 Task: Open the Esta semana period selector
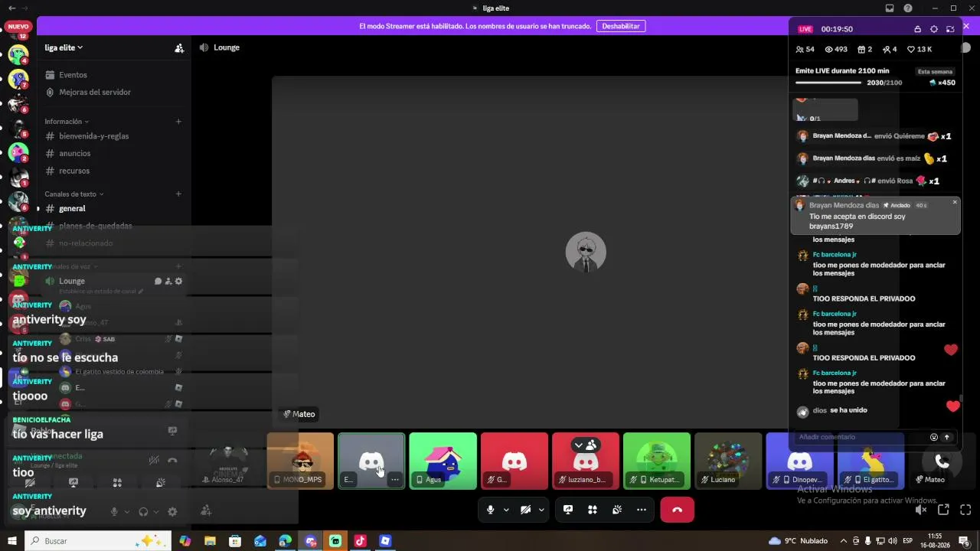[936, 72]
